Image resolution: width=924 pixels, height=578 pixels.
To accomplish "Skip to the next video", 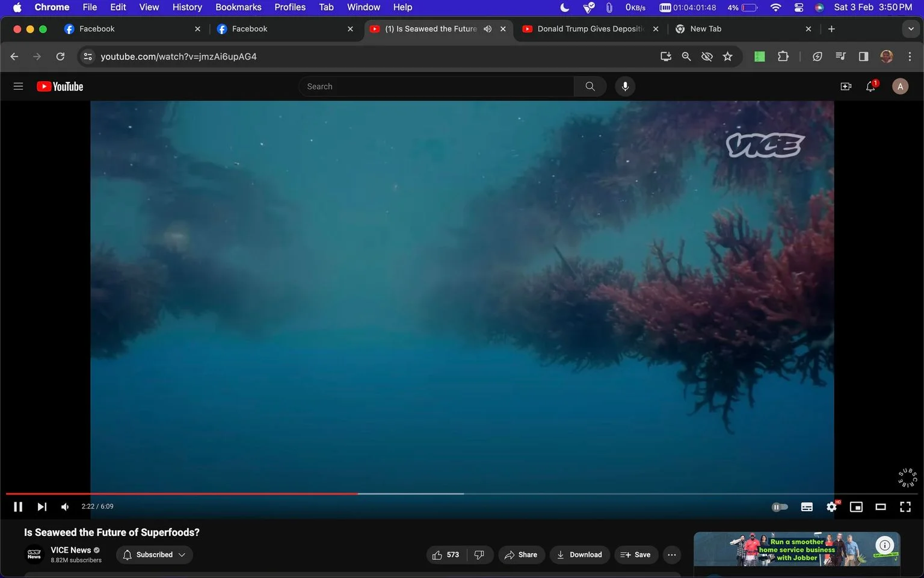I will [x=42, y=507].
